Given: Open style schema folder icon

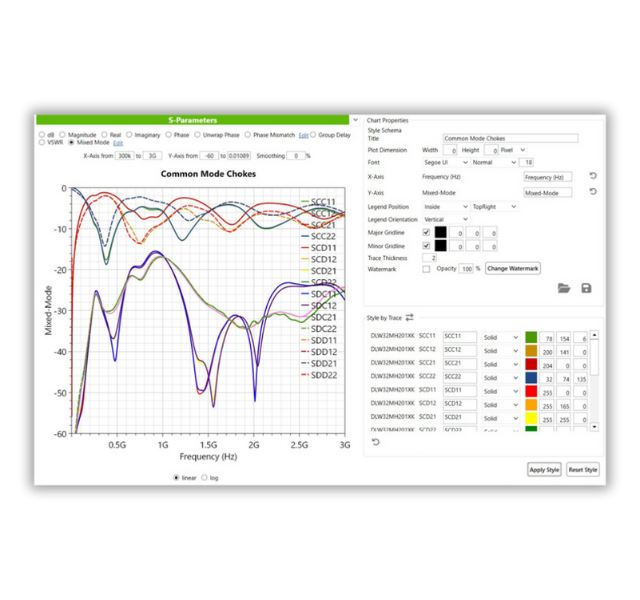Looking at the screenshot, I should [x=564, y=288].
